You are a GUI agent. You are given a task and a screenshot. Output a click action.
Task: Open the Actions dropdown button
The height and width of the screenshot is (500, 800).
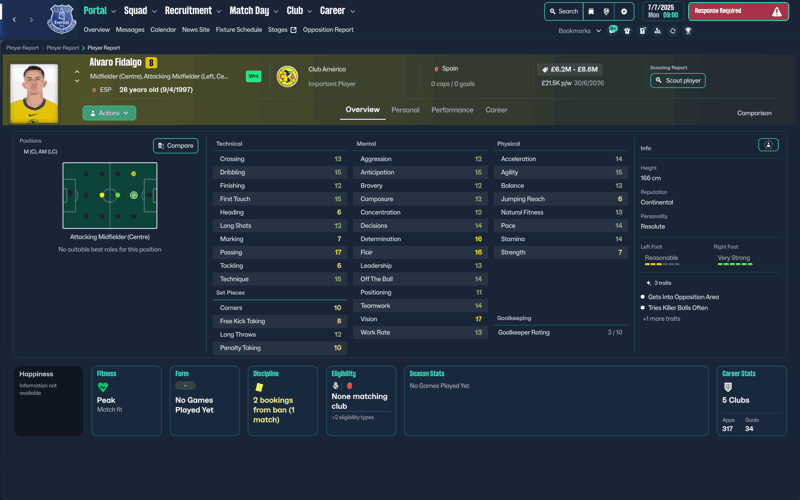[109, 113]
